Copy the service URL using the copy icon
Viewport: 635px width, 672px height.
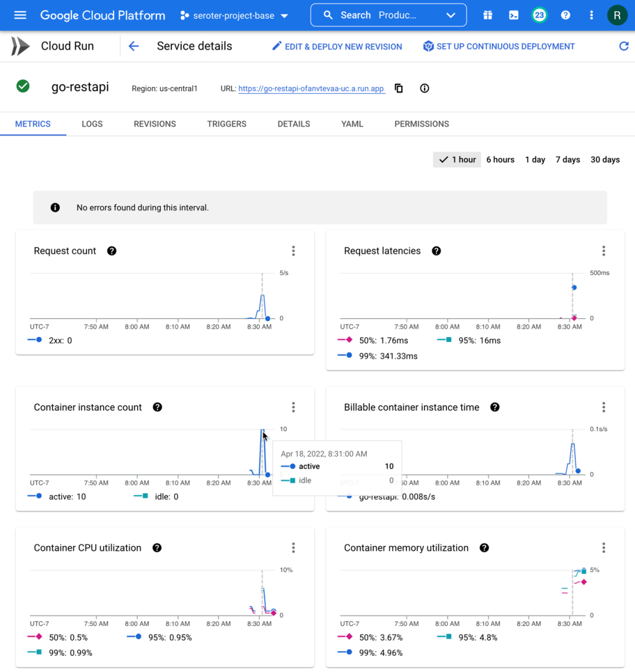(x=398, y=88)
